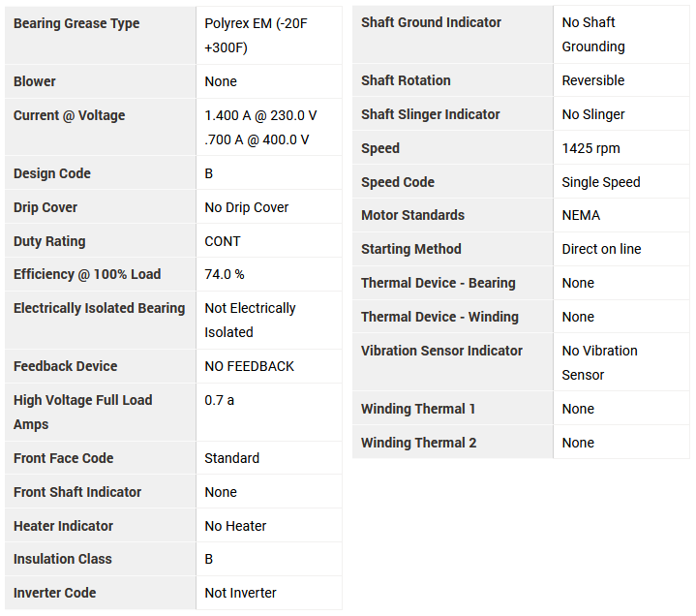
Task: Click the Insulation Class label
Action: click(x=63, y=559)
